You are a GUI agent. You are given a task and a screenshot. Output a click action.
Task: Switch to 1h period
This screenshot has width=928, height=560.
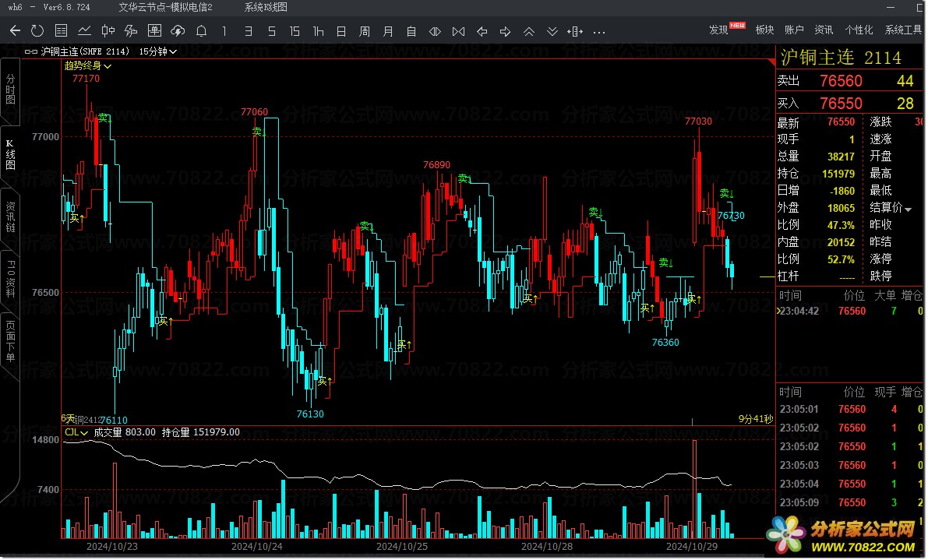(x=318, y=30)
